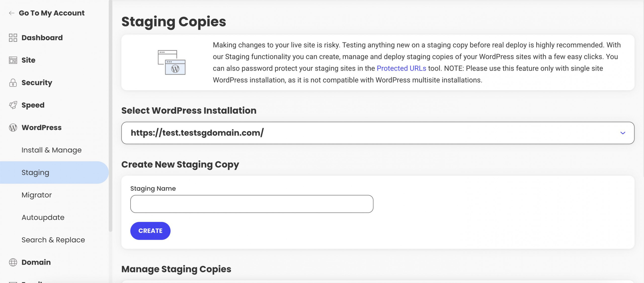Click the Domain globe icon

pos(13,262)
